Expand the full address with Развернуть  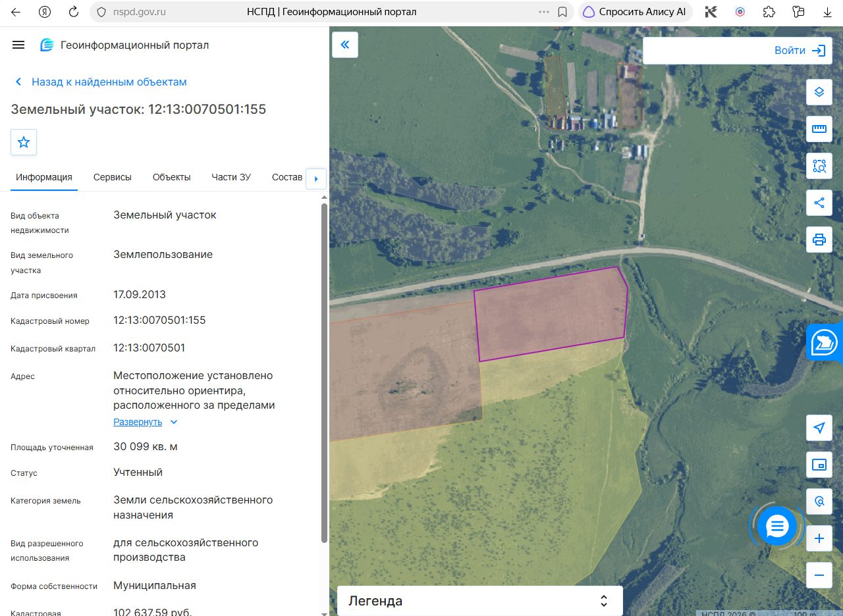(x=146, y=422)
